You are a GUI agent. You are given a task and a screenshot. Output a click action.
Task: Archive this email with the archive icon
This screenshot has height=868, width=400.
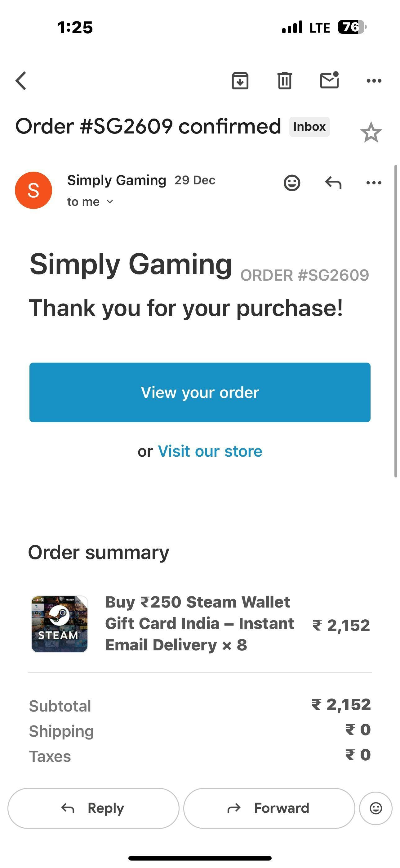tap(240, 81)
